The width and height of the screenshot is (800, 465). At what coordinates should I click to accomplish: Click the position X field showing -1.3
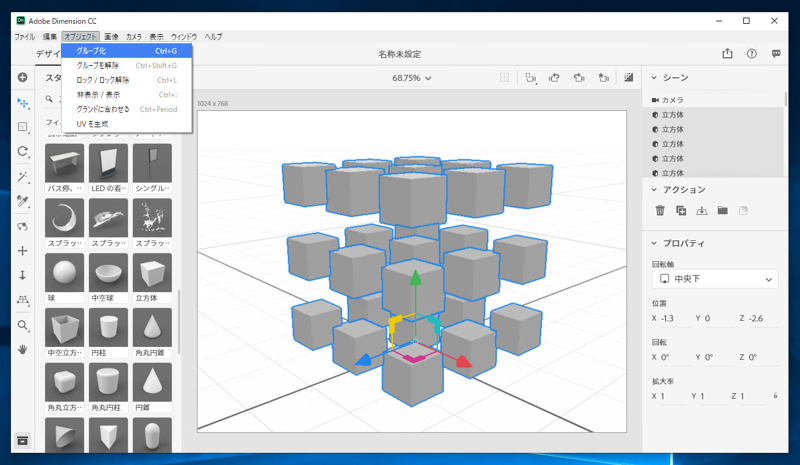tap(675, 319)
